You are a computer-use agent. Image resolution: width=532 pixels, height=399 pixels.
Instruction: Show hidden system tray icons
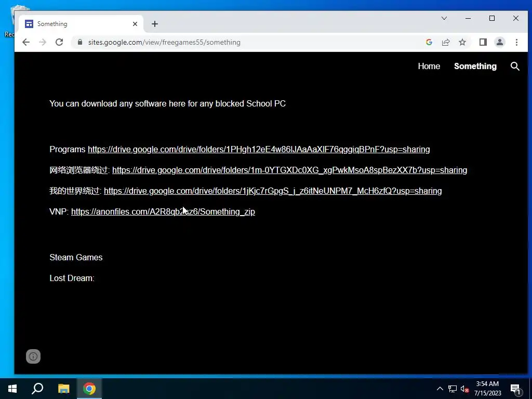[x=440, y=389]
